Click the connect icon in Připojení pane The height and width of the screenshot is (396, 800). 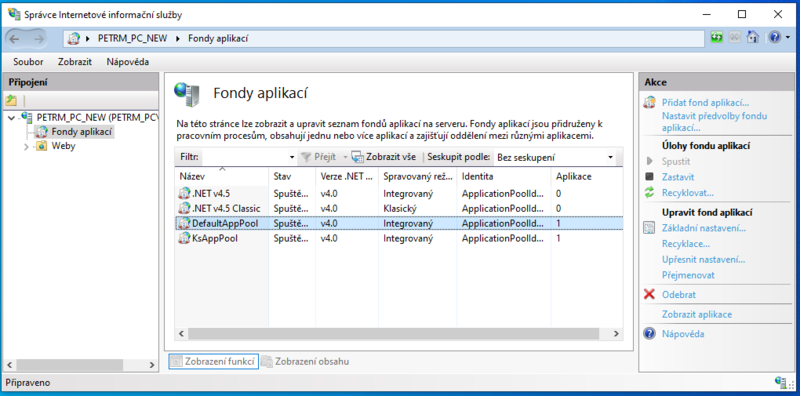click(x=11, y=100)
